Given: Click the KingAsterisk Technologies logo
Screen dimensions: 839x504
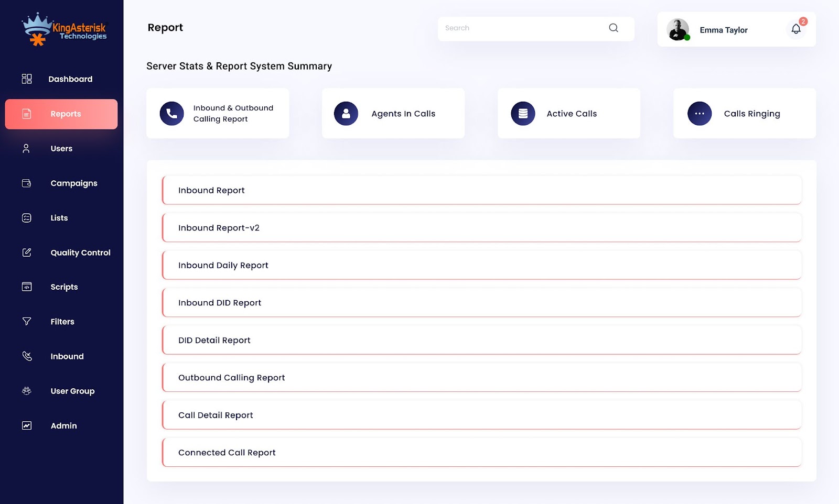Looking at the screenshot, I should (x=64, y=29).
